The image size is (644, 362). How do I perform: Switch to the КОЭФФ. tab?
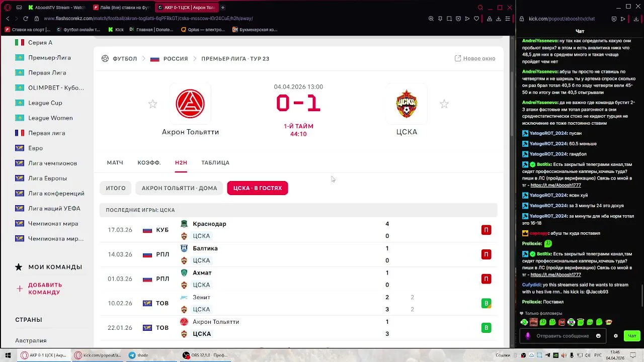click(149, 162)
